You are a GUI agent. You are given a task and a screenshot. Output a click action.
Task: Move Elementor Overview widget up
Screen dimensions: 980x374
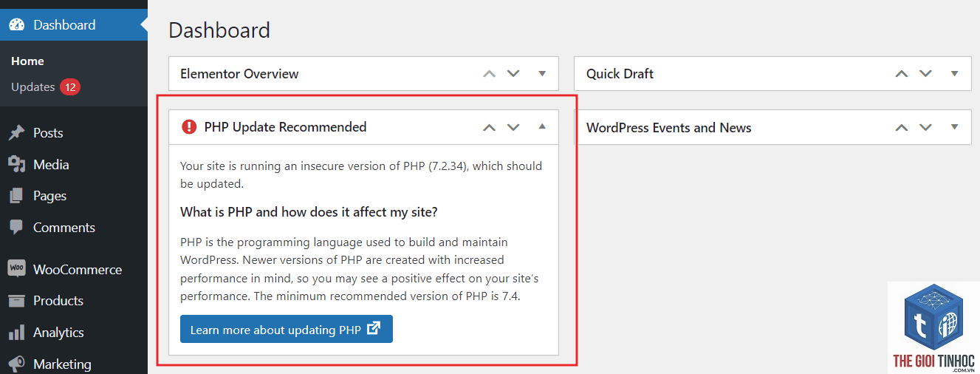click(489, 74)
